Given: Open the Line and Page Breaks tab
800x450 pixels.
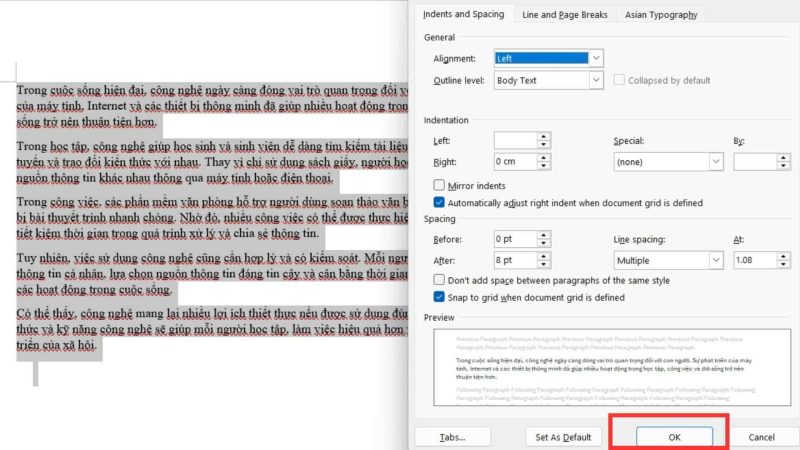Looking at the screenshot, I should point(564,15).
